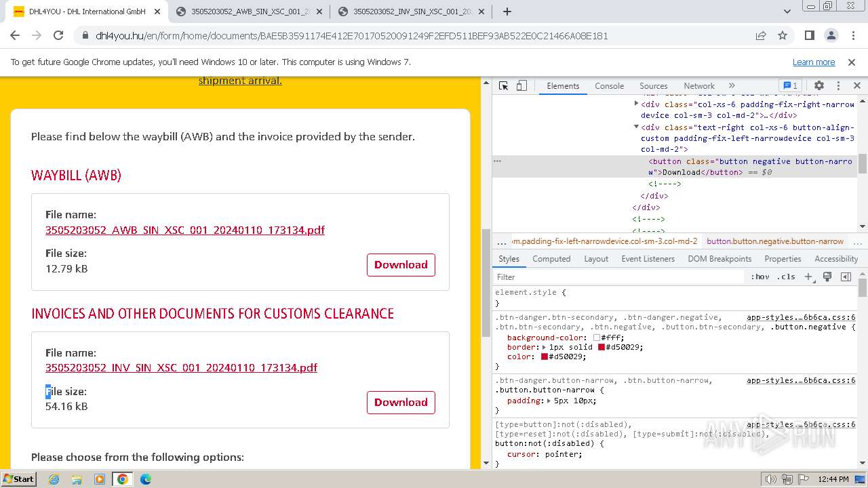Viewport: 868px width, 488px height.
Task: Click the address bar URL
Action: click(x=351, y=36)
